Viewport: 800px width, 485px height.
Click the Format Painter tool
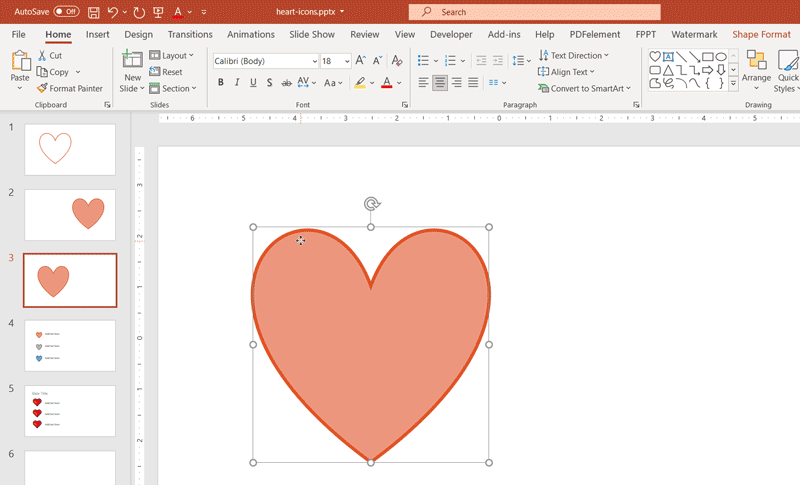70,88
